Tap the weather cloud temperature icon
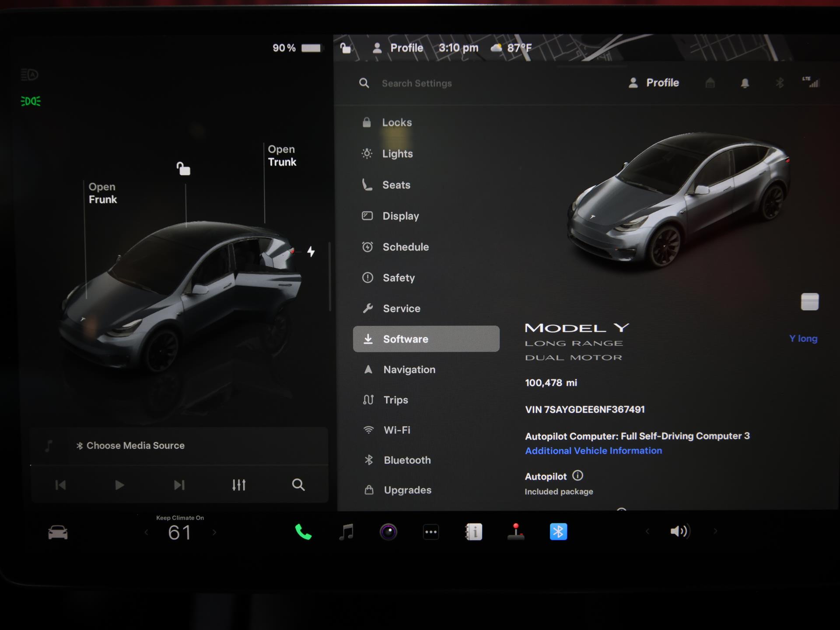The width and height of the screenshot is (840, 630). point(511,48)
